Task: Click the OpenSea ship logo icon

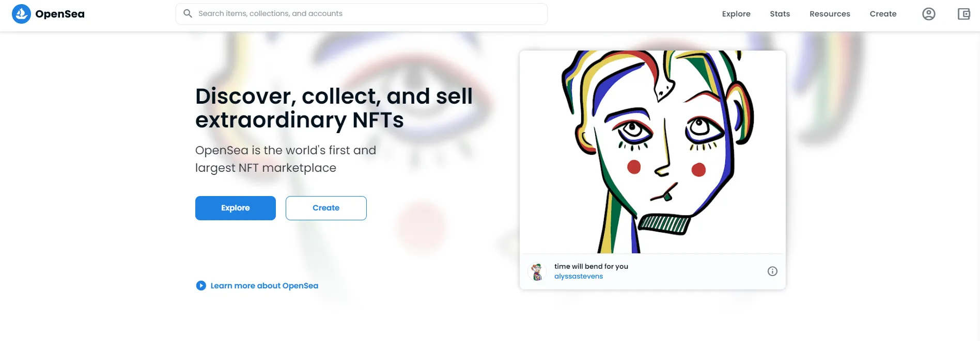Action: point(21,14)
